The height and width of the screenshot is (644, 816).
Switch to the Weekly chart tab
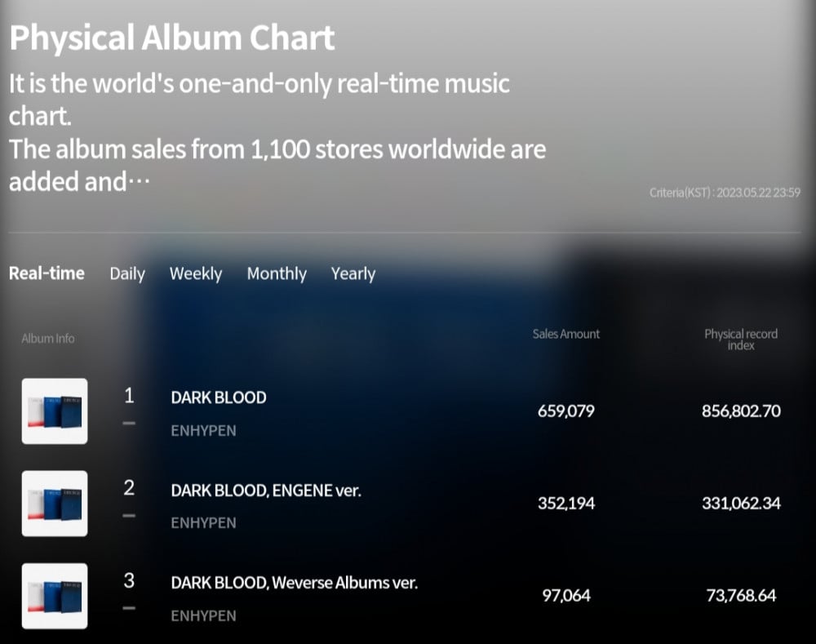click(x=196, y=274)
